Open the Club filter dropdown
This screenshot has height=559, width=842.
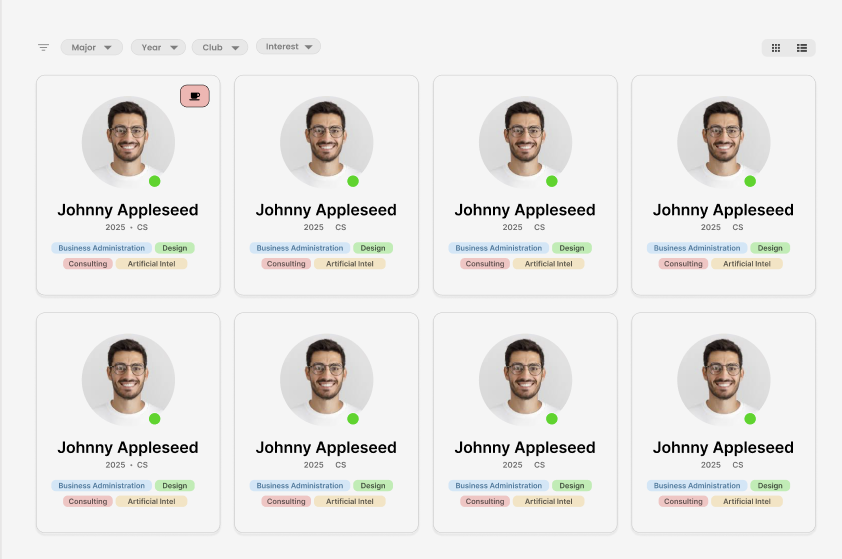point(220,47)
